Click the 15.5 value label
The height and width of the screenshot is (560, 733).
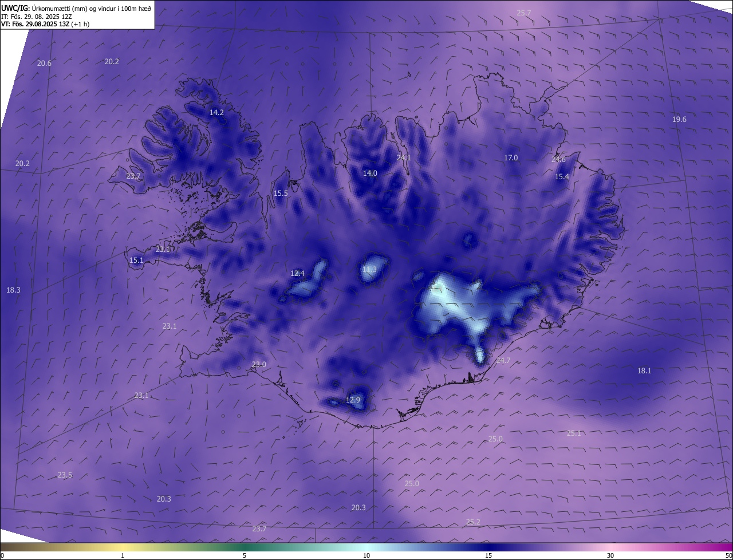coord(281,194)
